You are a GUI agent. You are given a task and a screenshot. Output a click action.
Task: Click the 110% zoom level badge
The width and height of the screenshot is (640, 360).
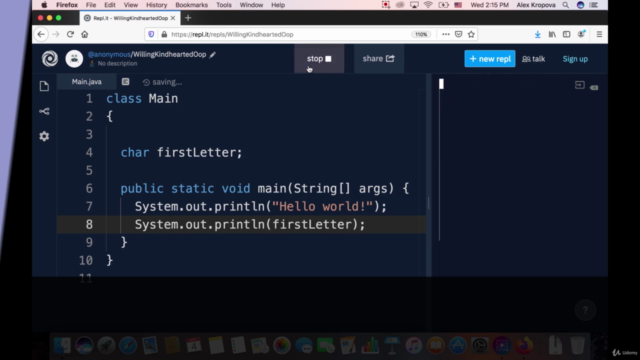(421, 34)
